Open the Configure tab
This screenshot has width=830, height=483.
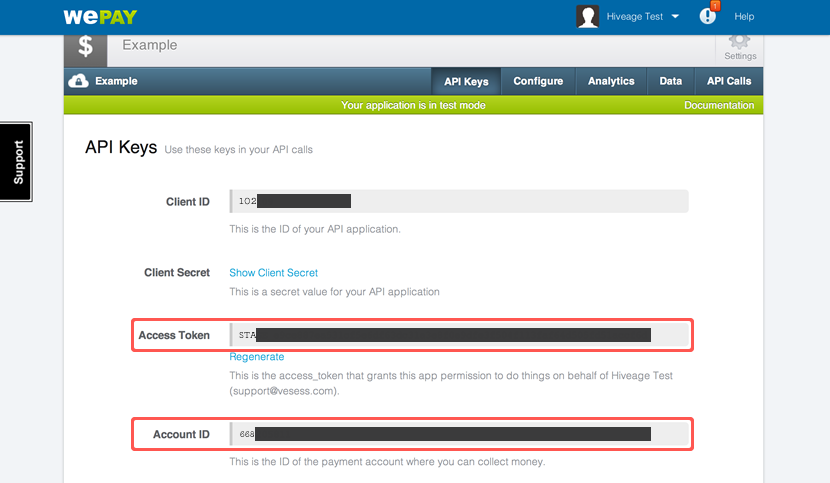click(538, 81)
